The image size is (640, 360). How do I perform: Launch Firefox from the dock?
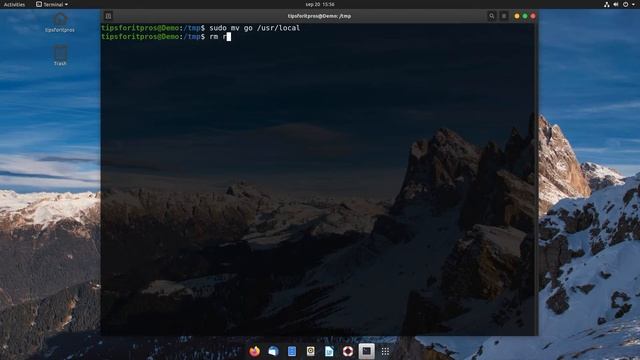(x=254, y=351)
